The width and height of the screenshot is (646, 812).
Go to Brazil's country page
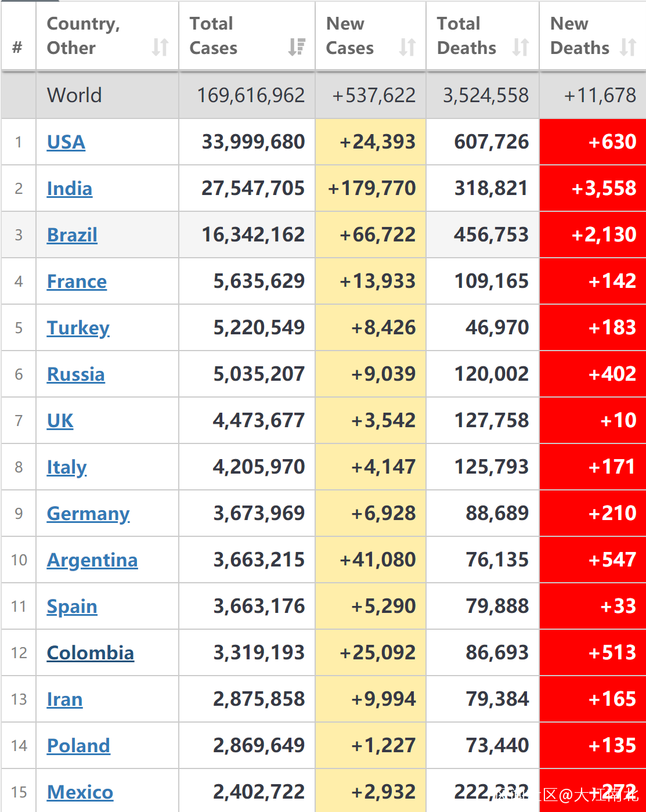[x=72, y=235]
